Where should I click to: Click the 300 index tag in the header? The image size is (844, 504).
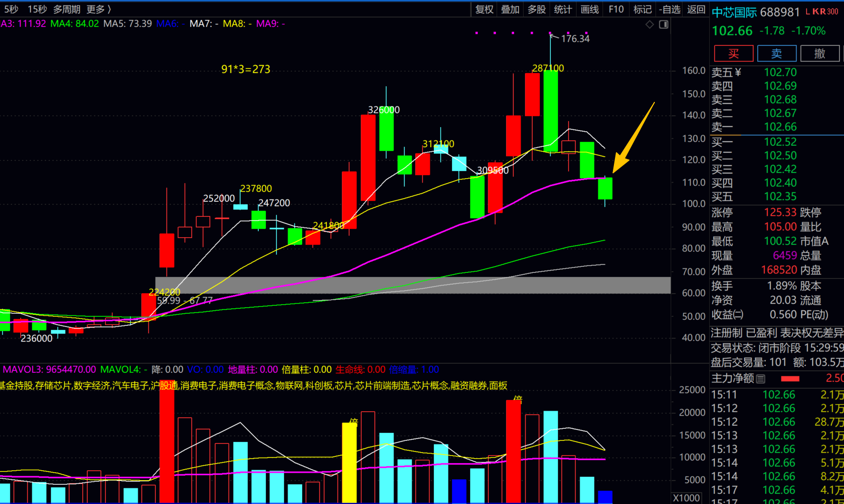point(832,12)
